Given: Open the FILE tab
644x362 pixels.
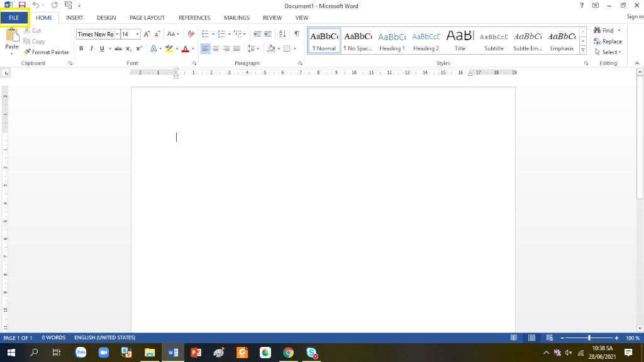Looking at the screenshot, I should [14, 18].
